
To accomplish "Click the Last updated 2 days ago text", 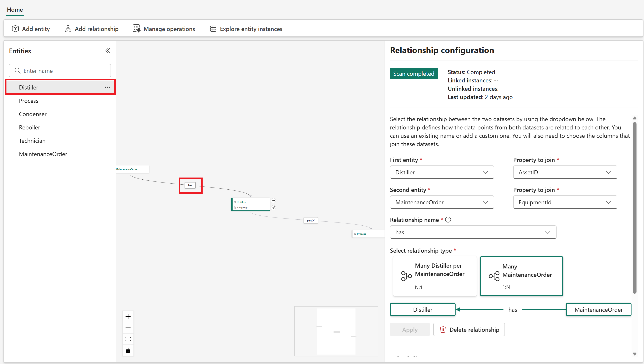I will point(480,97).
